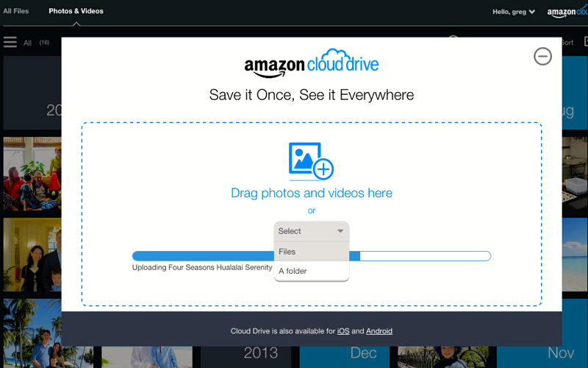Click the add-photo icon in the drop zone
Image resolution: width=588 pixels, height=368 pixels.
pyautogui.click(x=311, y=161)
